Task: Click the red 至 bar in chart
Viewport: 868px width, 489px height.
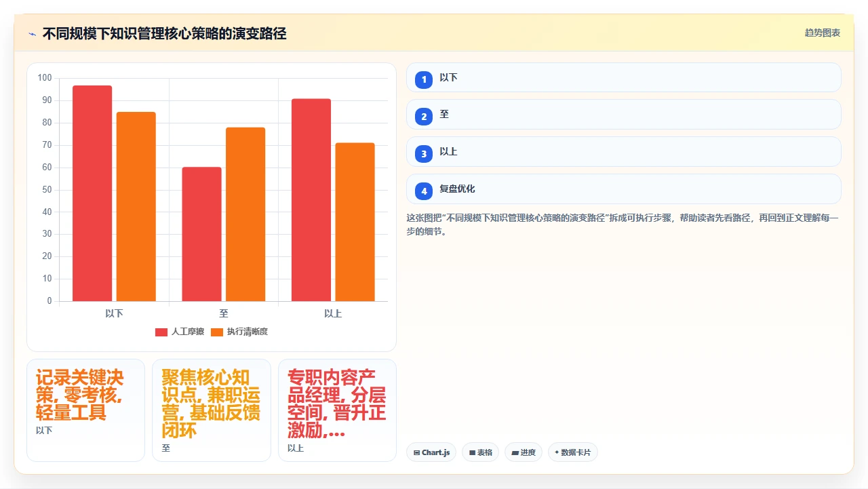Action: tap(201, 234)
